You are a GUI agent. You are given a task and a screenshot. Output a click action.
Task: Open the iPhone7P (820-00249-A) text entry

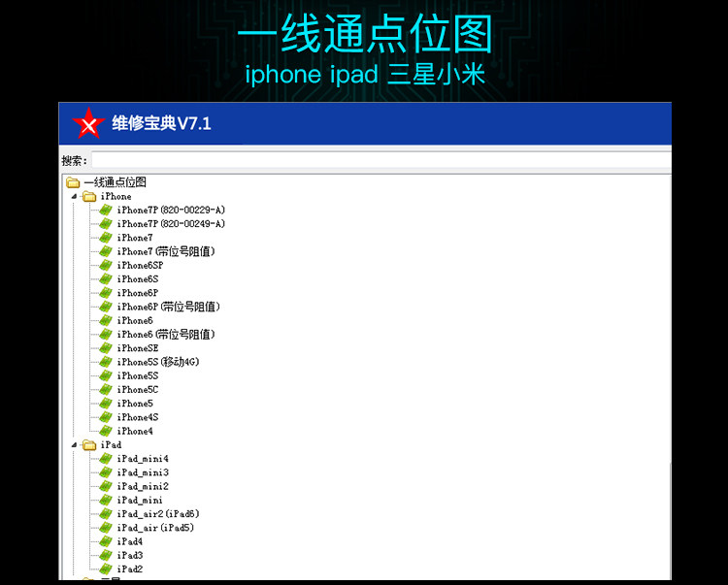(x=171, y=224)
